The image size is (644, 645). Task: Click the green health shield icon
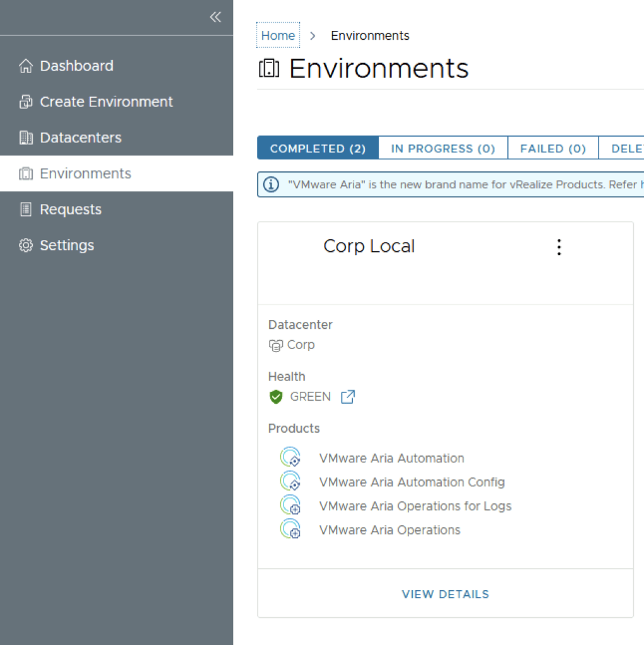click(276, 397)
